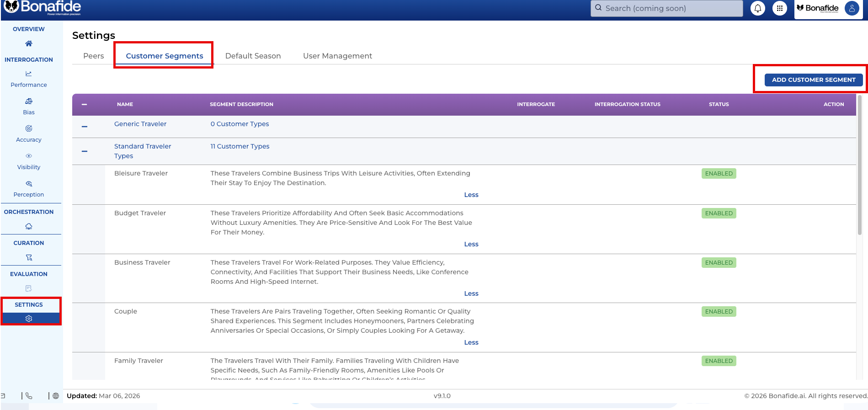
Task: Collapse all rows using header minus
Action: click(x=84, y=105)
